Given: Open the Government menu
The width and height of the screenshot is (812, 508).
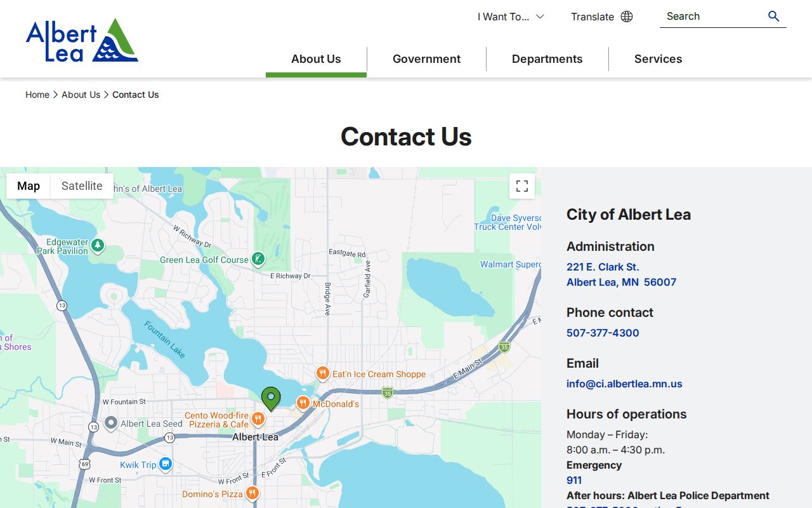Looking at the screenshot, I should pos(426,59).
